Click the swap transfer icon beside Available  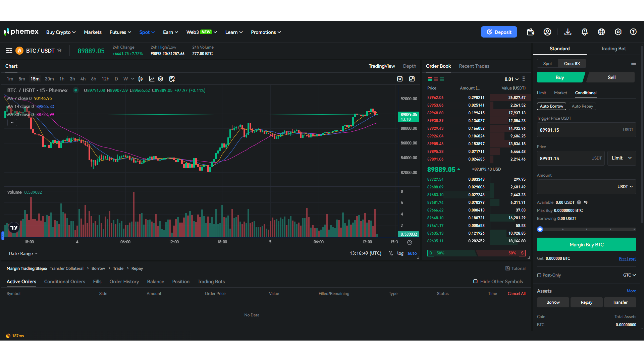pyautogui.click(x=586, y=202)
